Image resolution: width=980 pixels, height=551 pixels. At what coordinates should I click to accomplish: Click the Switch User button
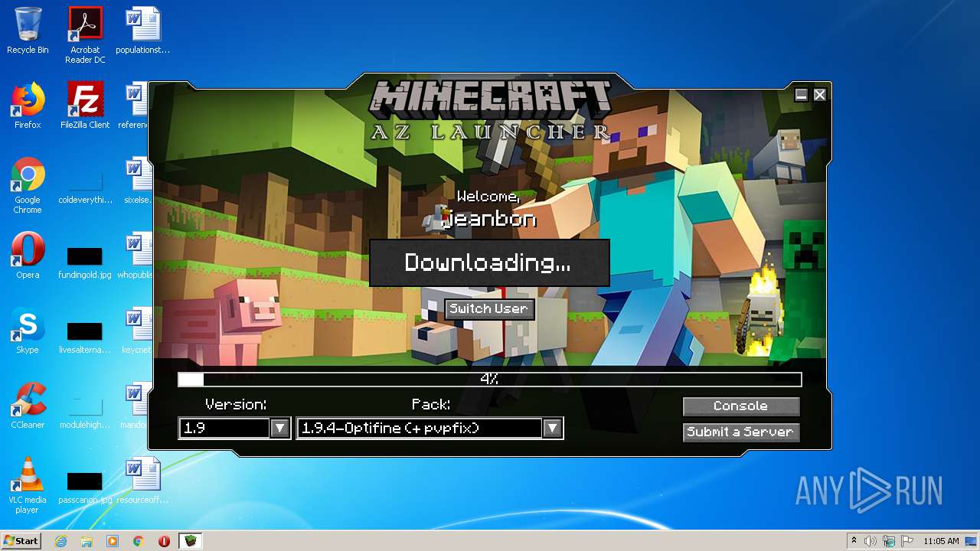click(x=488, y=308)
